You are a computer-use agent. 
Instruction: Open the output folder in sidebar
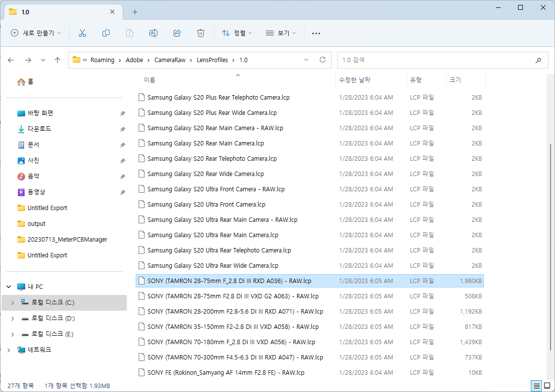[32, 223]
